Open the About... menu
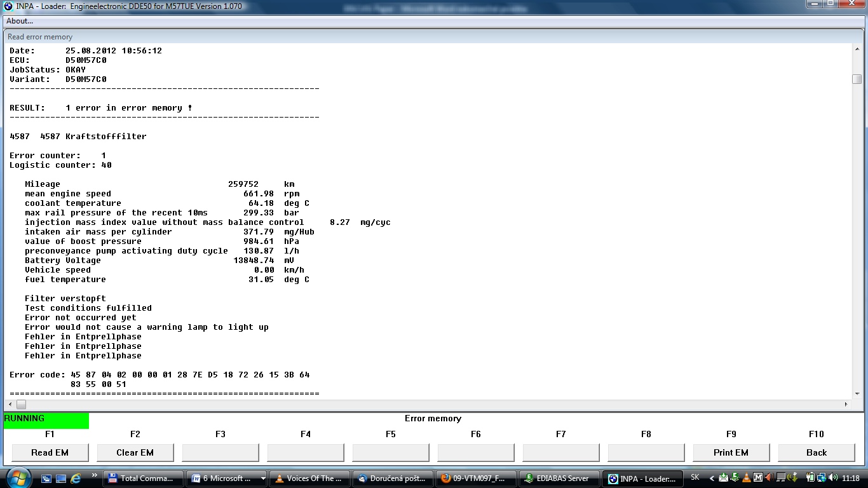Screen dimensions: 868x488 pyautogui.click(x=20, y=21)
